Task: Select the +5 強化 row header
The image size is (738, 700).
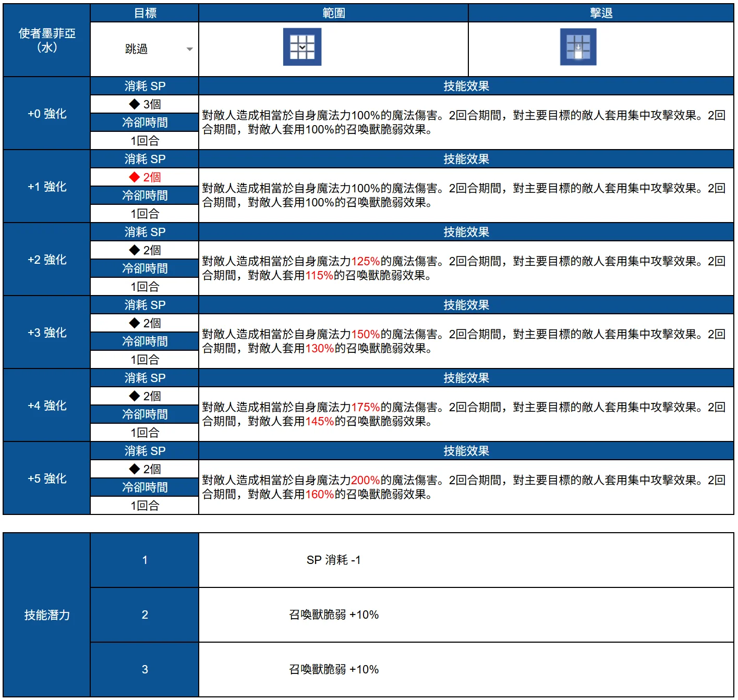Action: pos(47,478)
